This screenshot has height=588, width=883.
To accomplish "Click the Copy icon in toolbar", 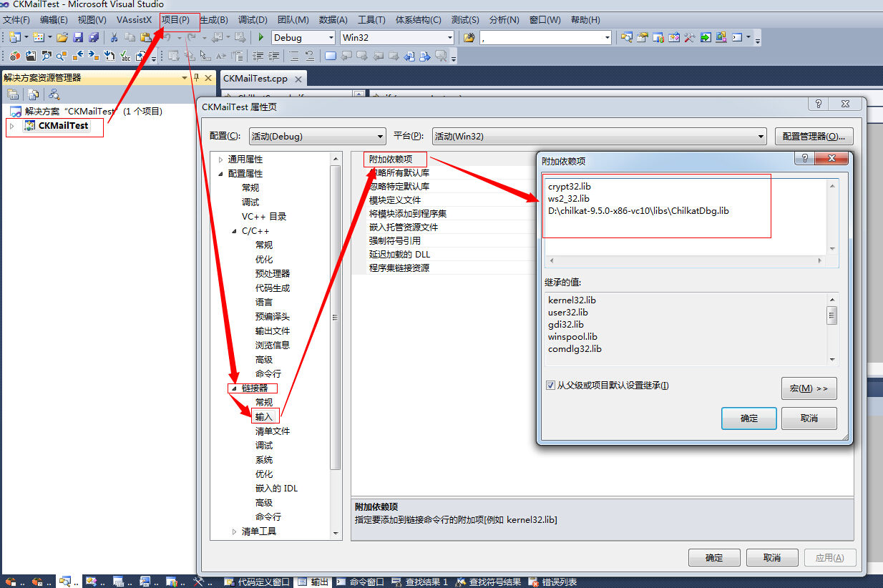I will click(129, 37).
